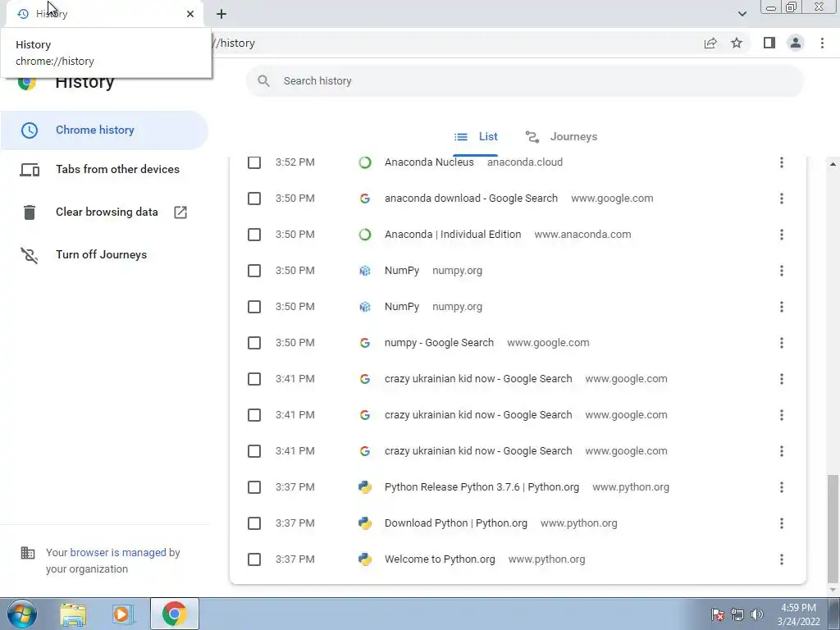840x630 pixels.
Task: Open anaconda download - Google Search link
Action: pyautogui.click(x=471, y=199)
